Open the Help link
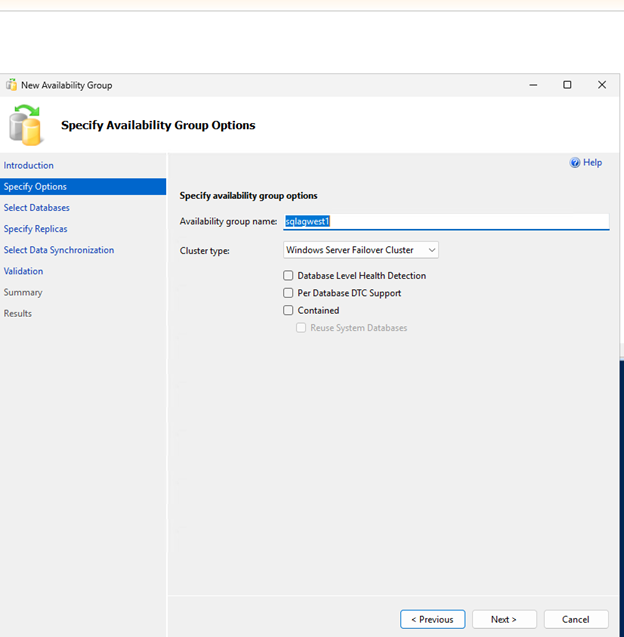 coord(592,163)
